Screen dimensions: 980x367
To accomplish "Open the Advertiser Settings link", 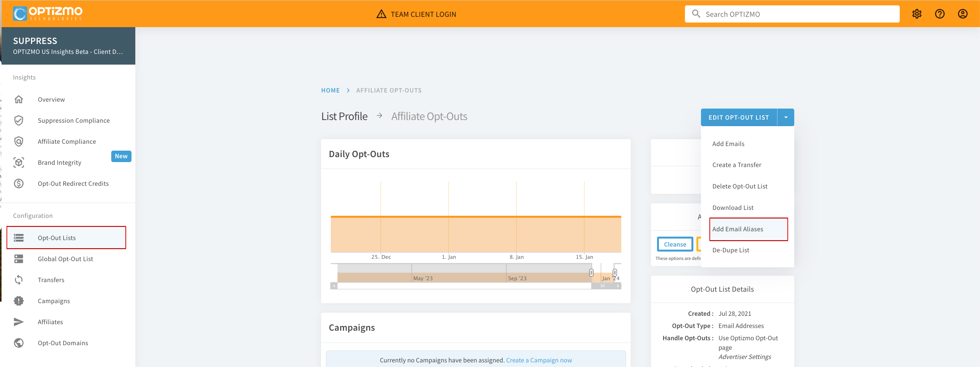I will click(745, 357).
